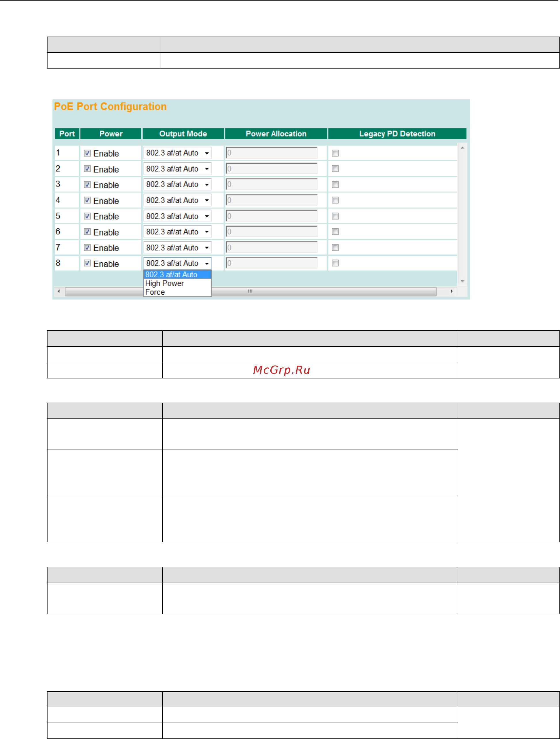Open Output Mode dropdown for port 7

(x=177, y=248)
